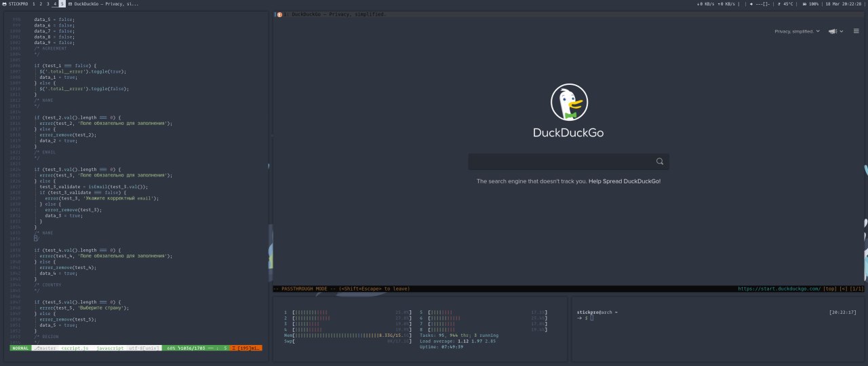
Task: Click the htop 'Tasks: 95' line
Action: tap(459, 335)
